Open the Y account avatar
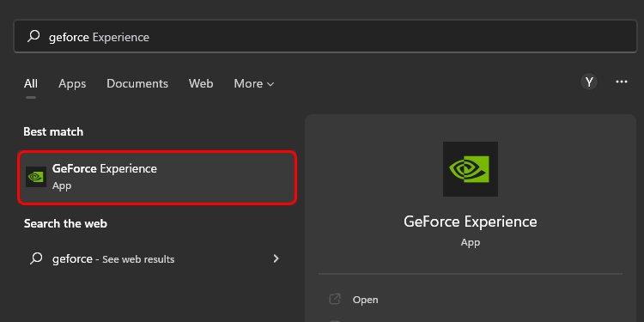The height and width of the screenshot is (322, 644). click(589, 82)
